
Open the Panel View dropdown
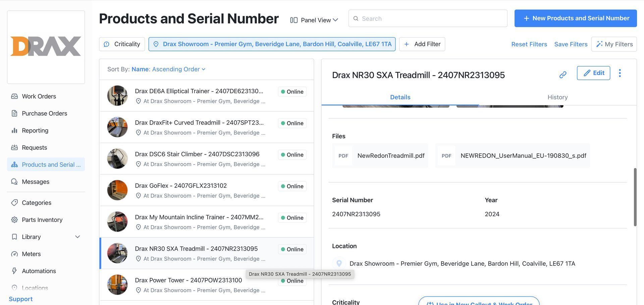click(x=314, y=20)
